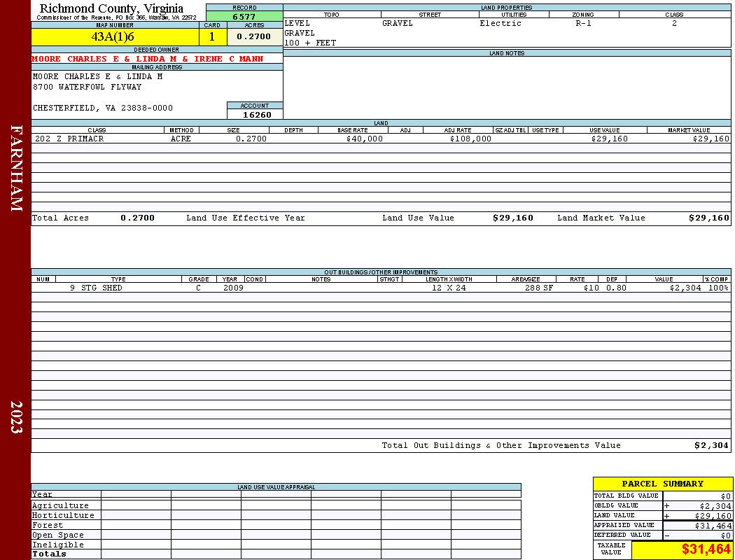Click the red TAXABLE VALUE $31,464
This screenshot has height=560, width=735.
coord(706,549)
